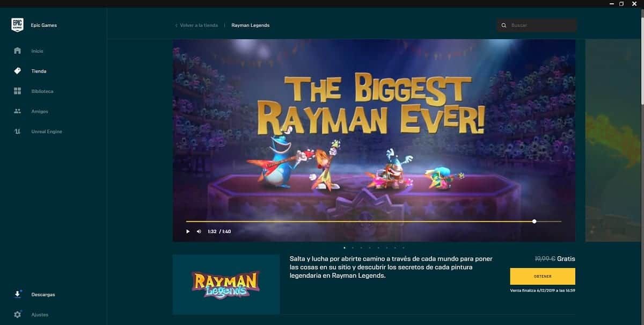Click the Amigos people icon
The width and height of the screenshot is (644, 325).
[17, 111]
